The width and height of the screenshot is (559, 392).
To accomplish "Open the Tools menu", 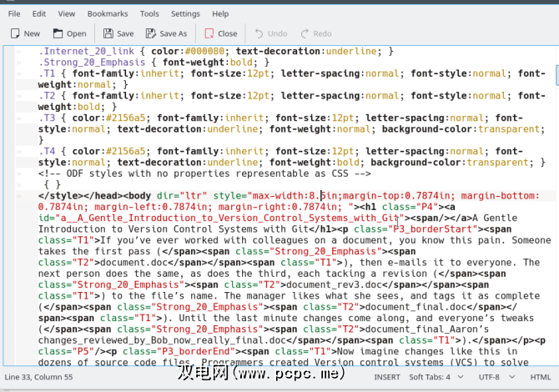I will point(149,14).
